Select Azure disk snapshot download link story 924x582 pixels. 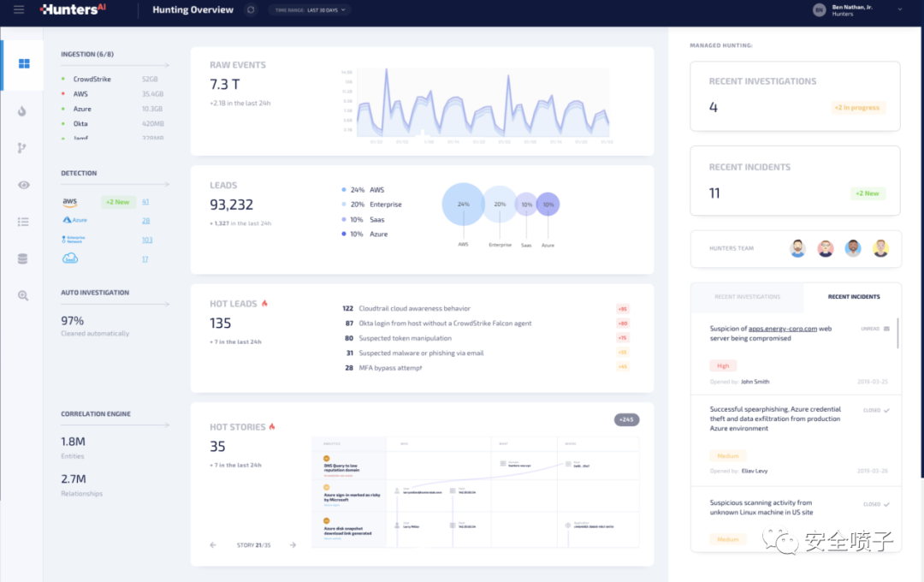(x=347, y=530)
